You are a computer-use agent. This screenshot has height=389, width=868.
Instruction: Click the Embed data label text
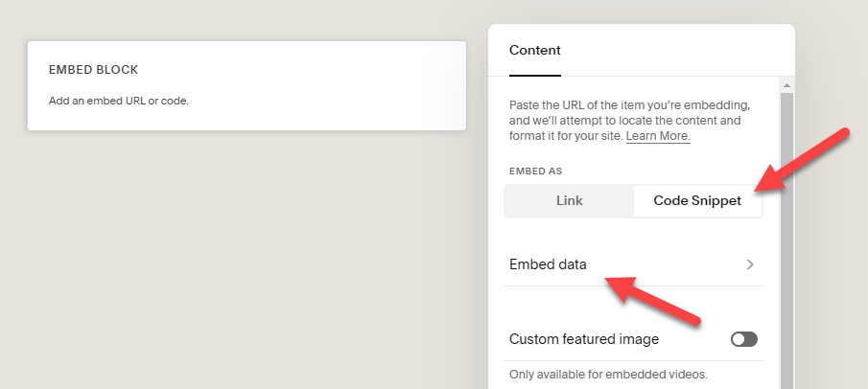548,264
